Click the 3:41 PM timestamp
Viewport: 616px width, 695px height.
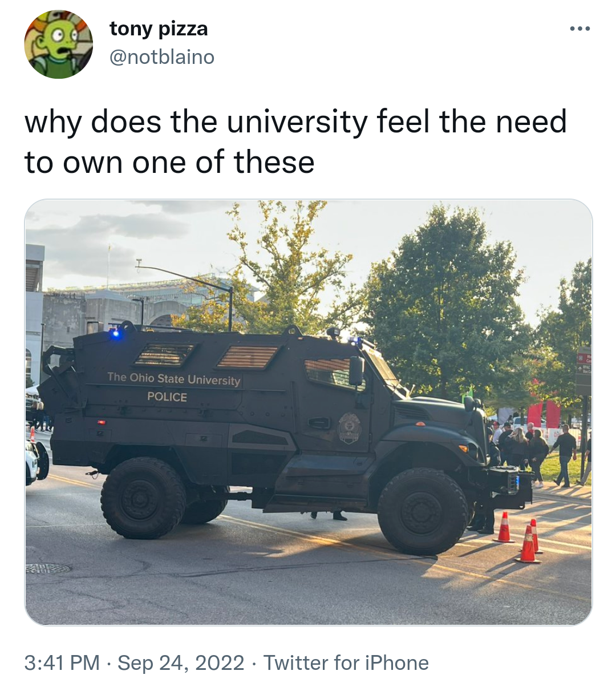(62, 663)
